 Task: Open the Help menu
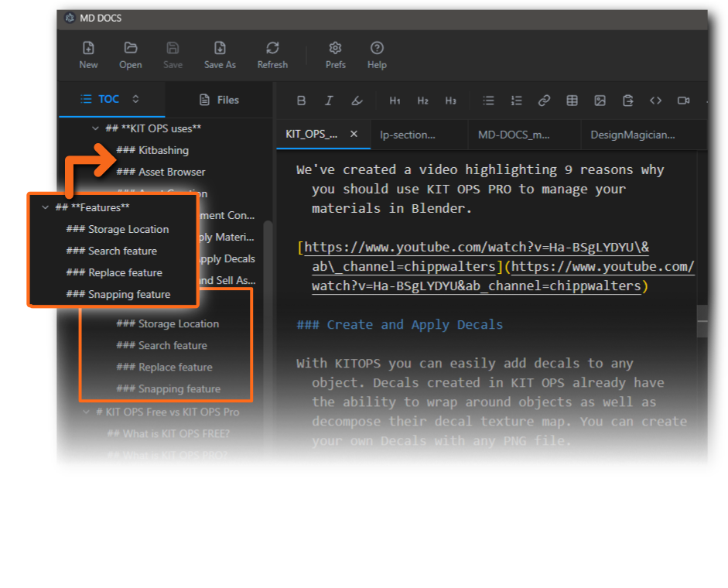pos(377,55)
